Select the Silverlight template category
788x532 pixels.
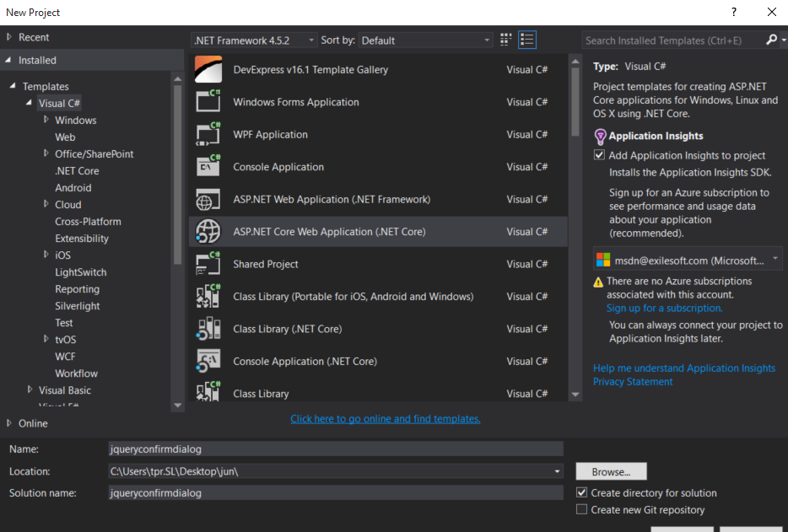pyautogui.click(x=78, y=305)
